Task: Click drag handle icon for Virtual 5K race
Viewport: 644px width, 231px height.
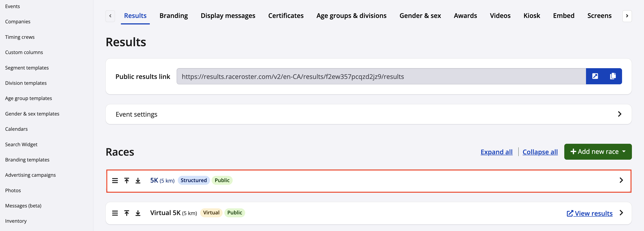Action: pyautogui.click(x=115, y=213)
